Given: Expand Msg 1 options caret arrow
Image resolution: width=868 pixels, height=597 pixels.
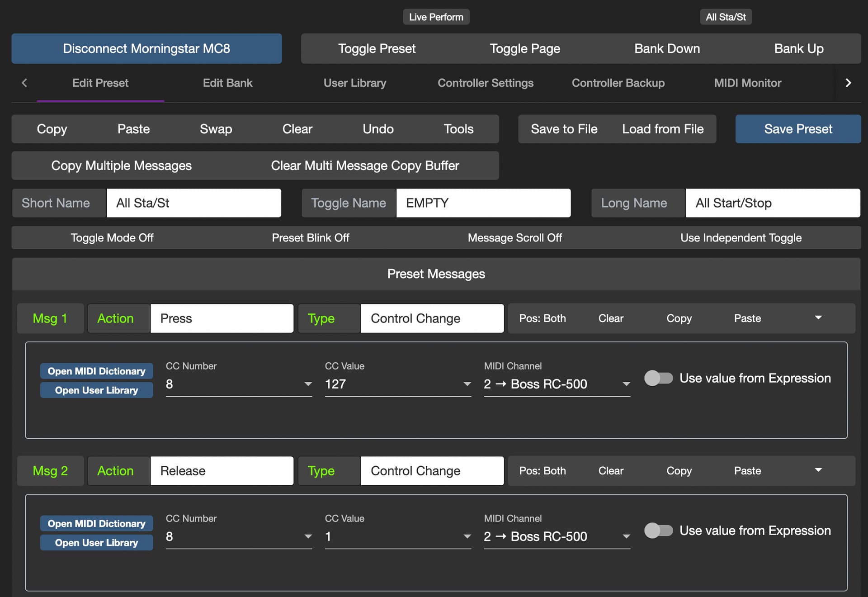Looking at the screenshot, I should pos(818,318).
